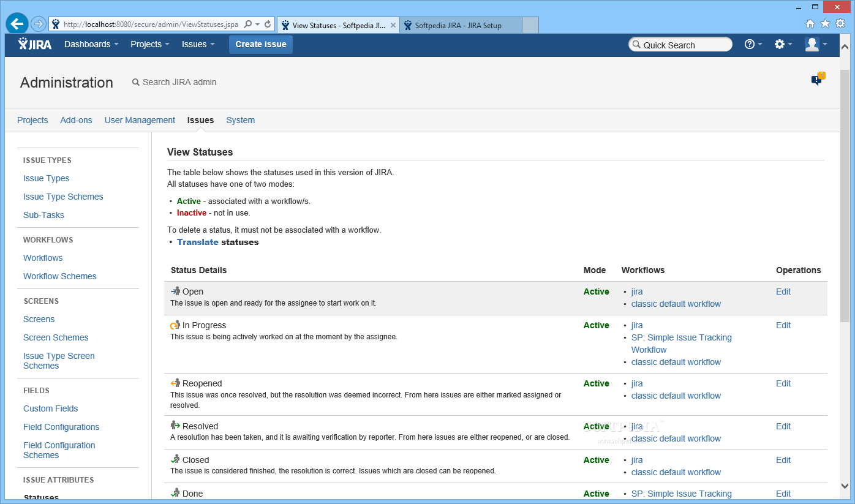Click the Done status icon

[x=175, y=493]
